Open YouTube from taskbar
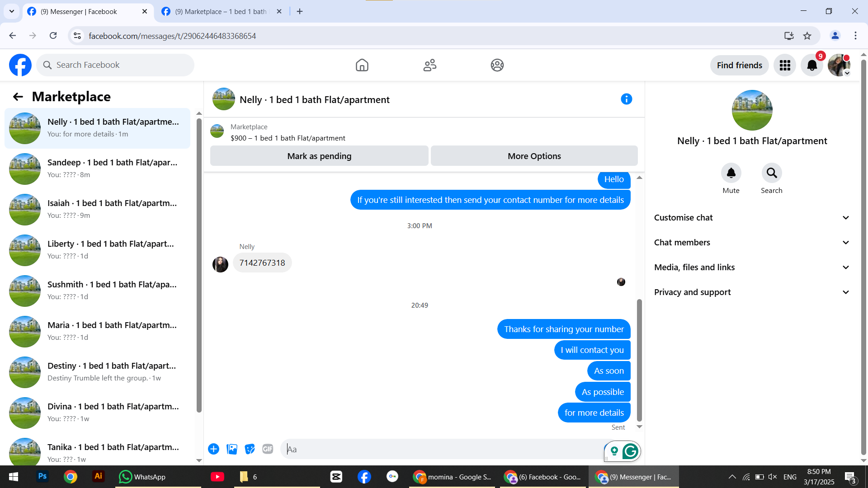868x488 pixels. (x=217, y=477)
